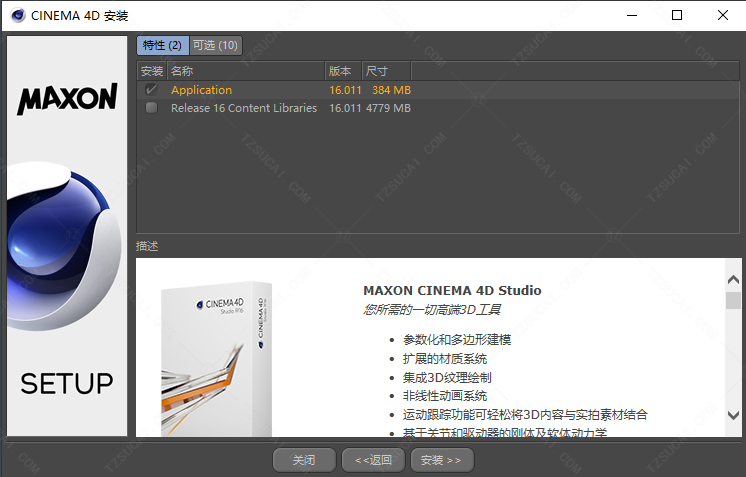Click the description scrollbar down arrow
746x477 pixels.
pos(733,415)
